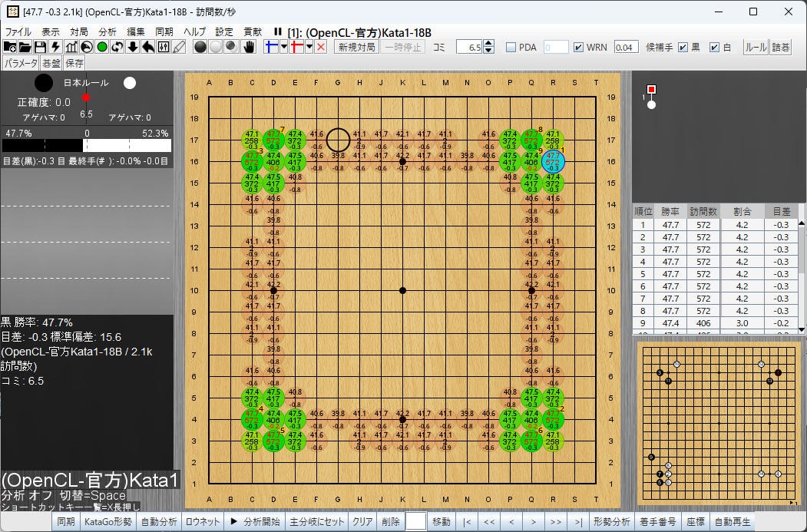Open the 設定 menu
The height and width of the screenshot is (532, 807).
[224, 32]
